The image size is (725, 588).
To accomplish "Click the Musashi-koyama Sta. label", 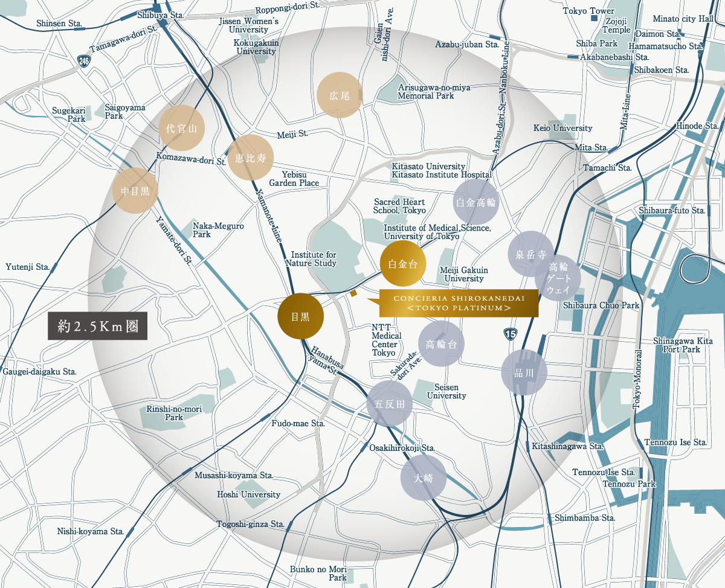I will 234,476.
